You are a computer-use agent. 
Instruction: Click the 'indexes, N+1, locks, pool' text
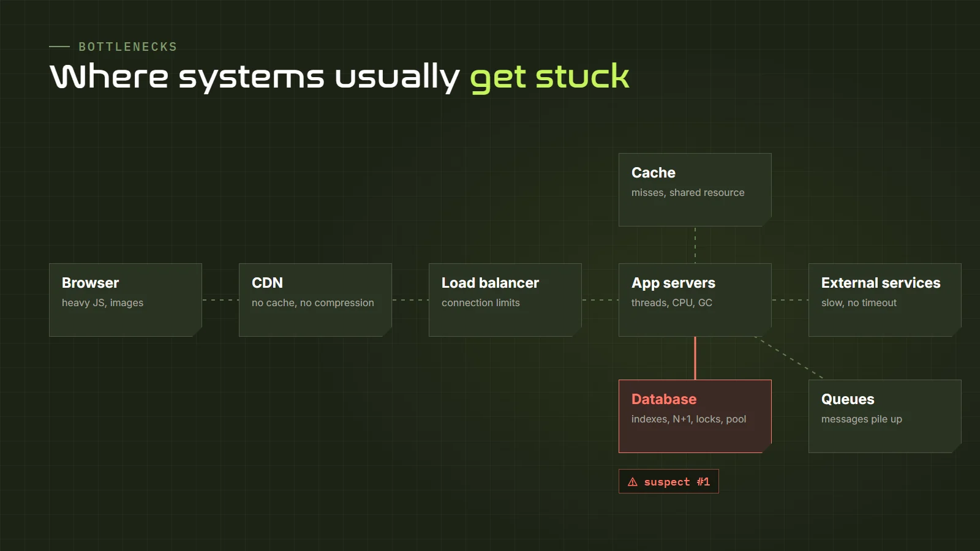click(x=688, y=419)
